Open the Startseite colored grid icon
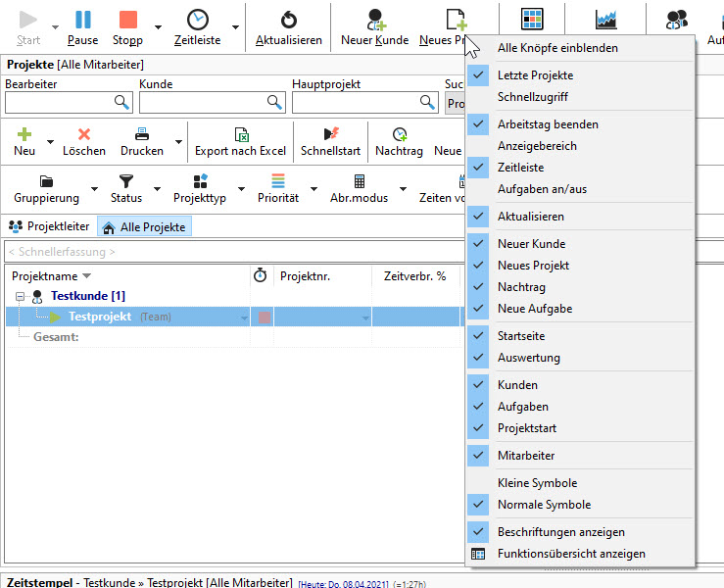The width and height of the screenshot is (724, 588). pyautogui.click(x=532, y=19)
